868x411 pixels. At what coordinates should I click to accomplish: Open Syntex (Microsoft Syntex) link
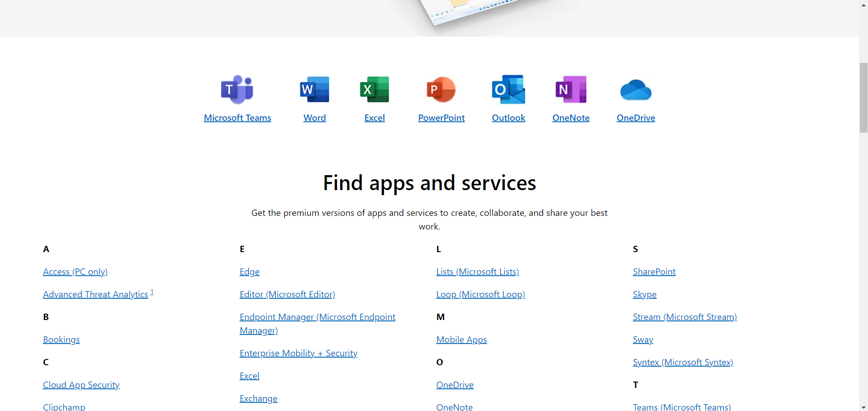coord(683,362)
